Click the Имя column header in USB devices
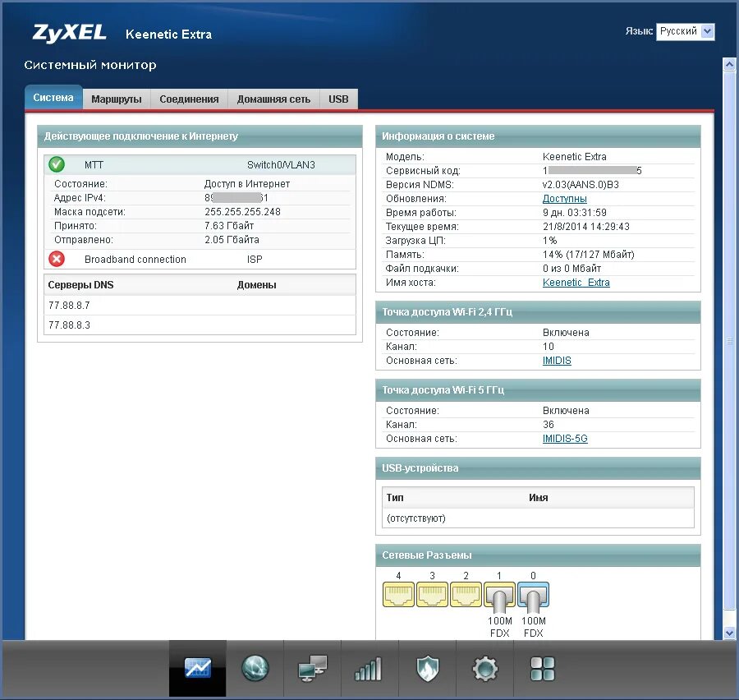Viewport: 739px width, 700px height. [538, 498]
